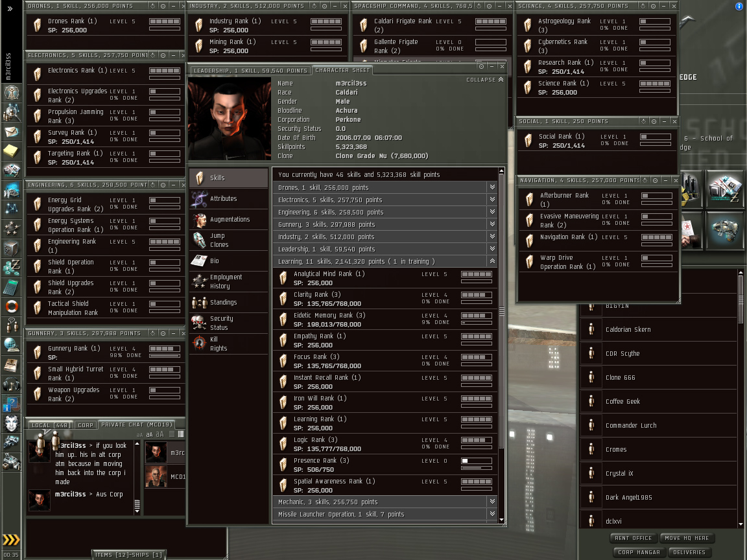The image size is (747, 560).
Task: Switch to the Corp chat tab
Action: [86, 425]
